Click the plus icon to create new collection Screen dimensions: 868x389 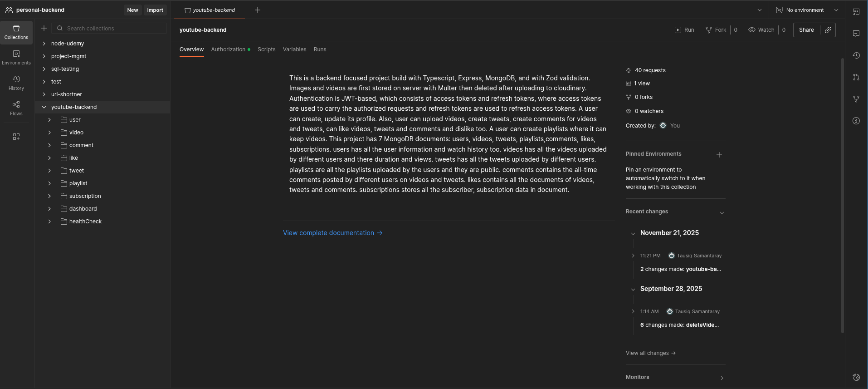(44, 28)
